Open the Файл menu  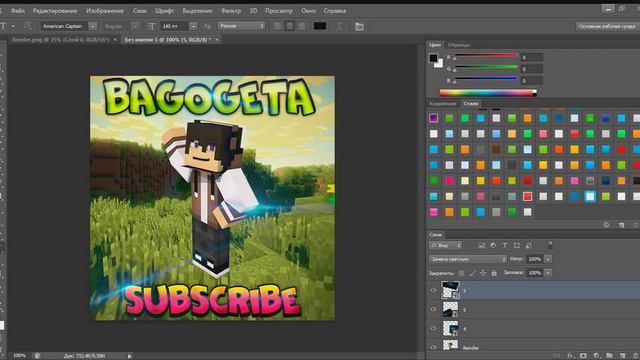point(18,11)
